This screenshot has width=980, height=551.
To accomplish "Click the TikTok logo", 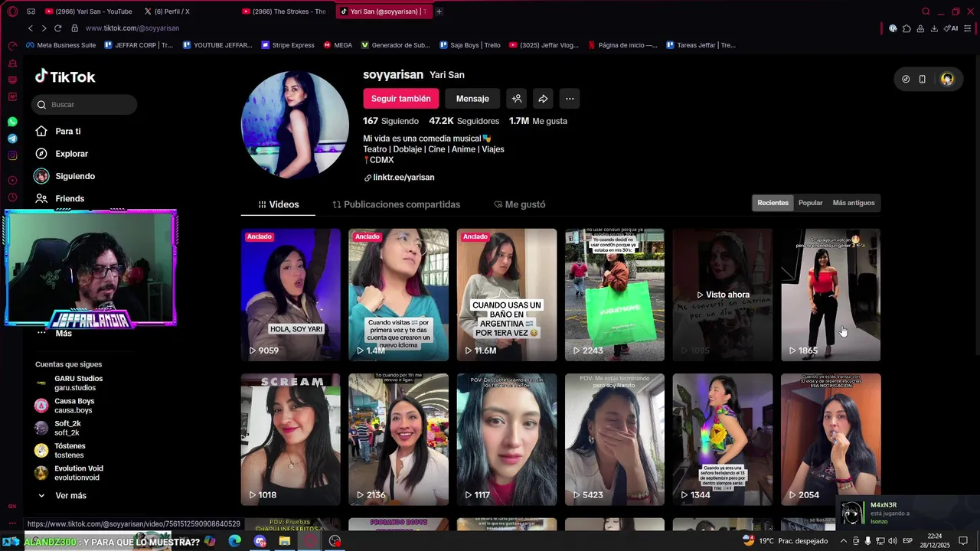I will (x=65, y=77).
